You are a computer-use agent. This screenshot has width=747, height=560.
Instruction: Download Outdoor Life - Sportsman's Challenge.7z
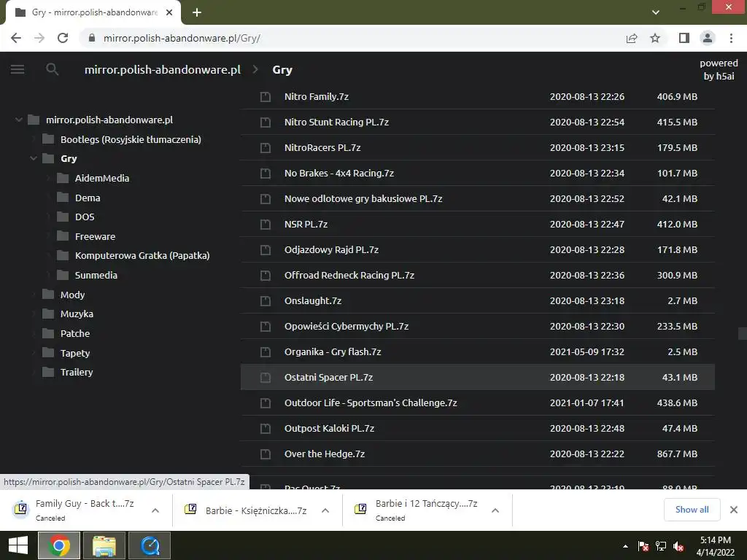coord(371,402)
